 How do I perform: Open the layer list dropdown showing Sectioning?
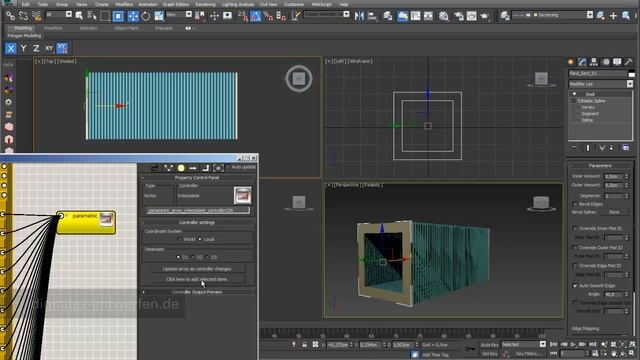click(590, 15)
